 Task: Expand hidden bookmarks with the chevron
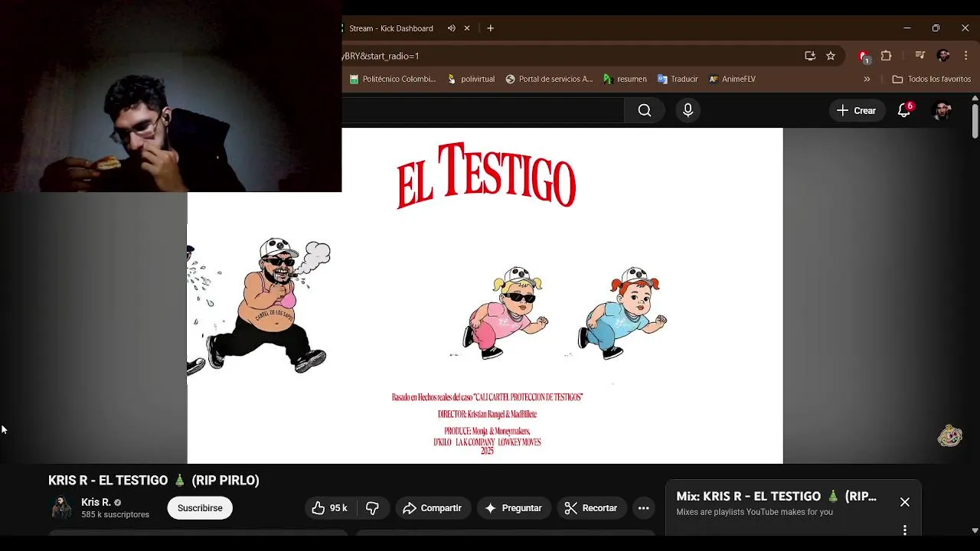tap(867, 79)
